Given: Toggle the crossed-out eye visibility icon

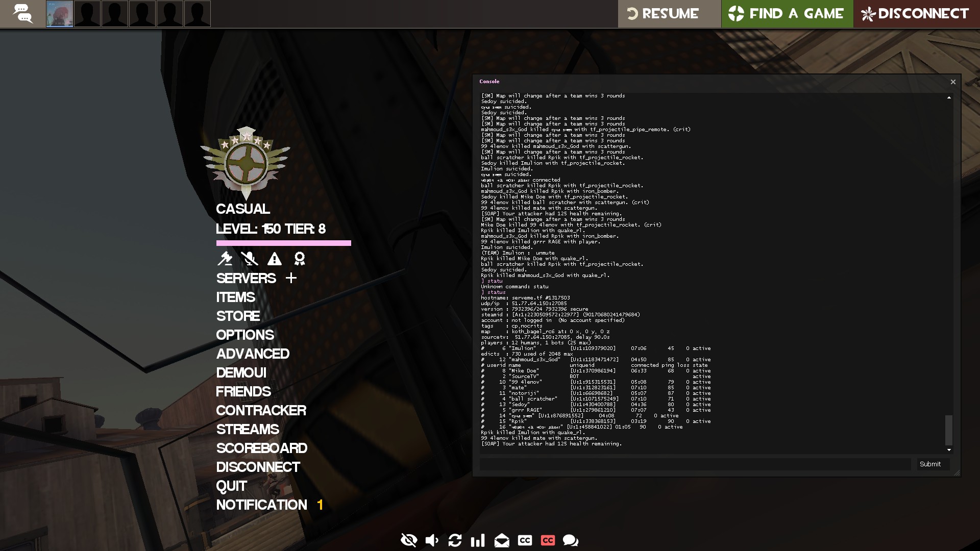Looking at the screenshot, I should click(409, 540).
